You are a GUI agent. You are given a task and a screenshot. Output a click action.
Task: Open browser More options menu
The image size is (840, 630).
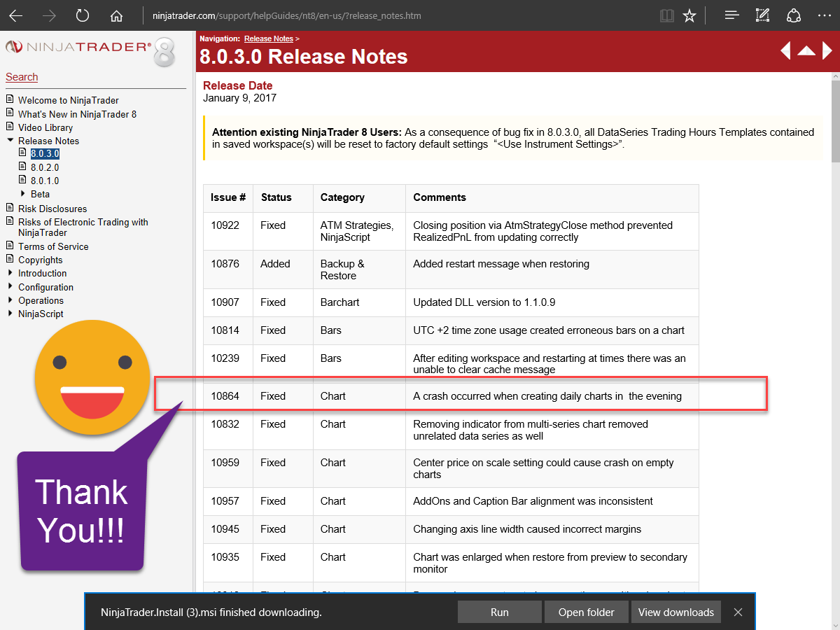click(824, 15)
